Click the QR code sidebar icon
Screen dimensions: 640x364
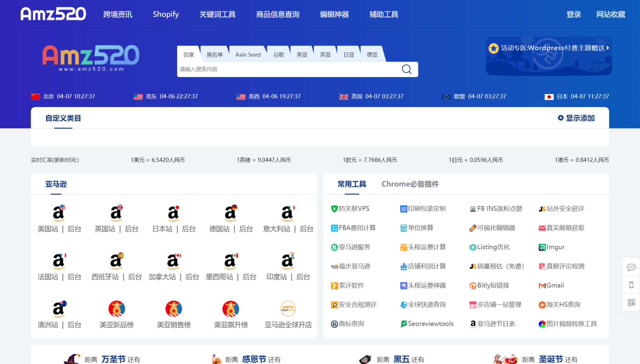pos(631,303)
